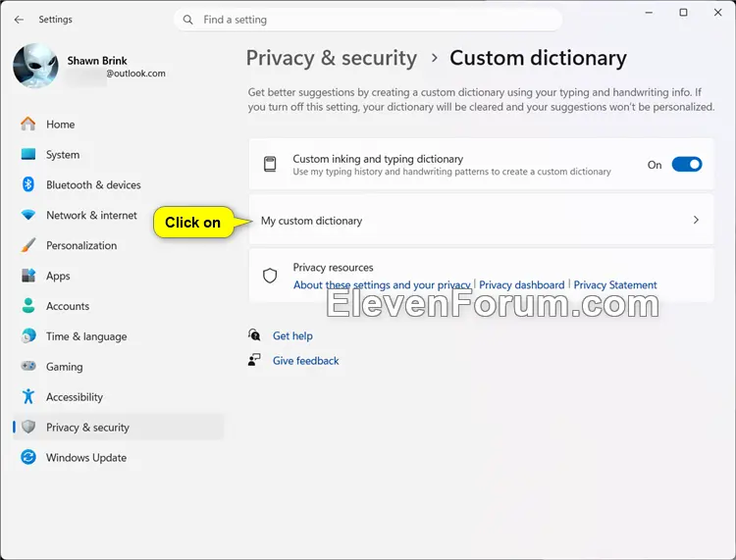Open About these settings and your privacy
This screenshot has height=560, width=736.
click(382, 284)
